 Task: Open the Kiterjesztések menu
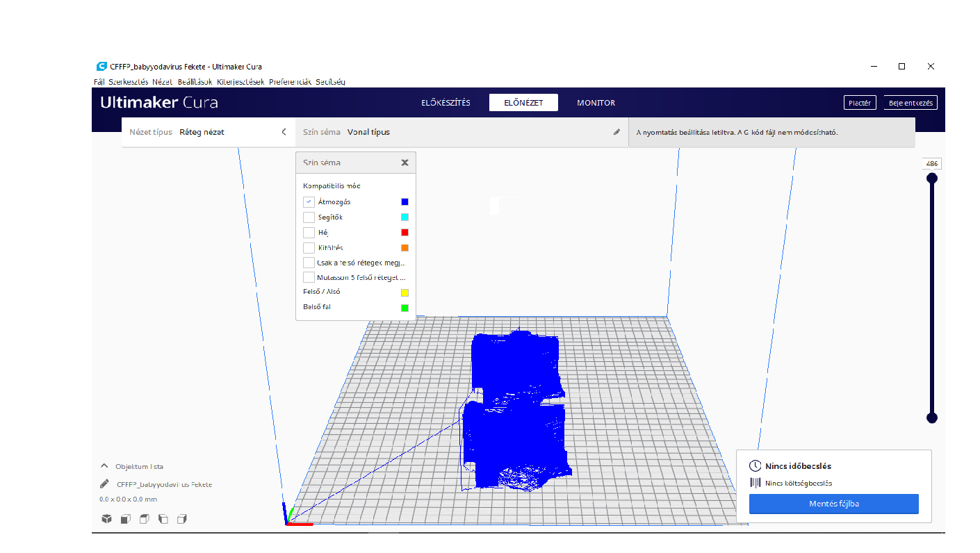240,81
